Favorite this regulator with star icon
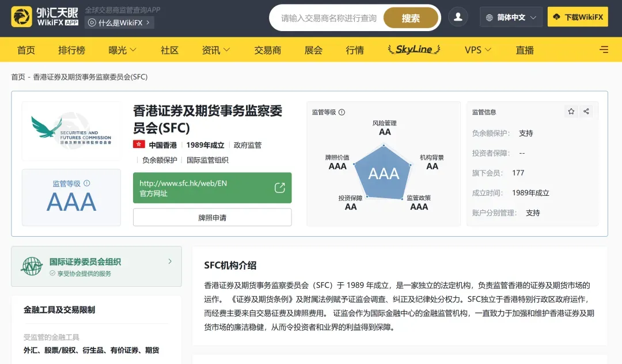 click(x=571, y=111)
